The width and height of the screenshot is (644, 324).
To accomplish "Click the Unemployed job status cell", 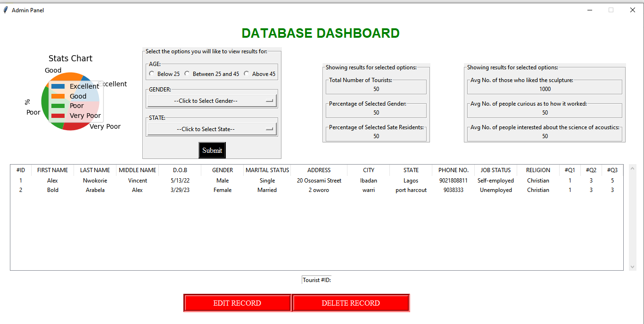I will tap(496, 190).
